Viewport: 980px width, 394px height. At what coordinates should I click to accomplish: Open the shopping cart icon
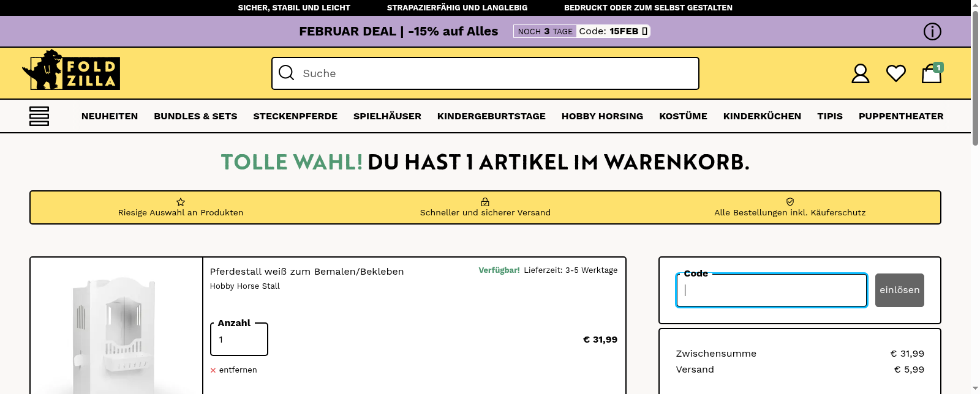(932, 73)
